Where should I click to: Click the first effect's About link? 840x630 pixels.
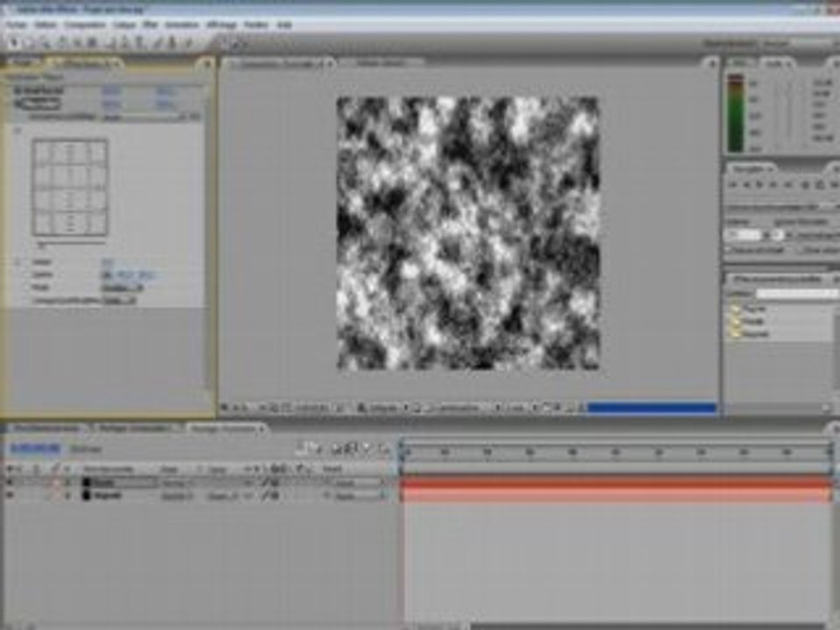pyautogui.click(x=165, y=90)
